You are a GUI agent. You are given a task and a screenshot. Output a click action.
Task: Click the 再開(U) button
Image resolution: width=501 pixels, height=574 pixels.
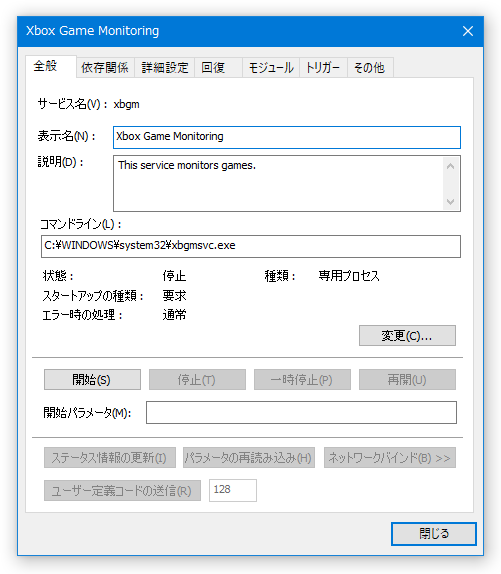[x=407, y=379]
